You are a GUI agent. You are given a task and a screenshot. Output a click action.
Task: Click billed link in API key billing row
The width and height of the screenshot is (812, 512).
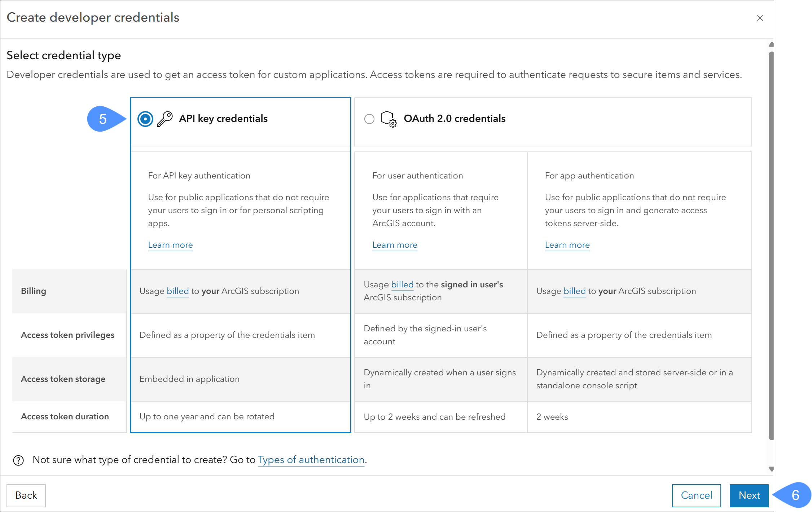[x=177, y=291]
